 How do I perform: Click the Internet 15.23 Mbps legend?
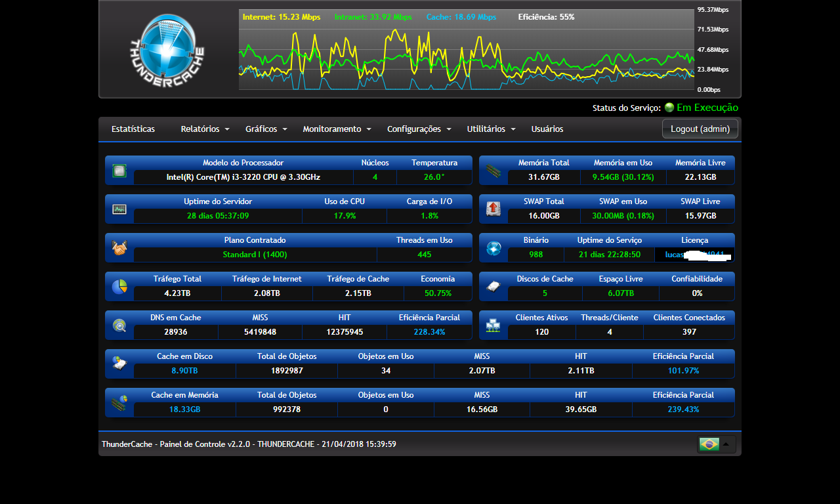pos(282,17)
